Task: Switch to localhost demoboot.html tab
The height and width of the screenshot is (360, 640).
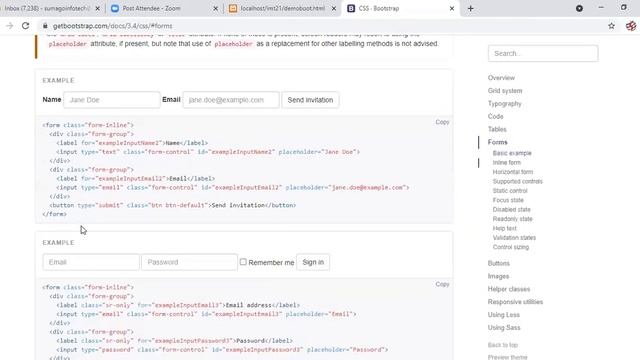Action: (x=282, y=8)
